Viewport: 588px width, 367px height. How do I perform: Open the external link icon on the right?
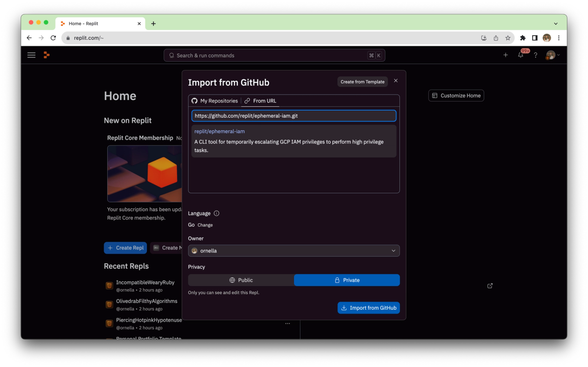click(x=490, y=285)
